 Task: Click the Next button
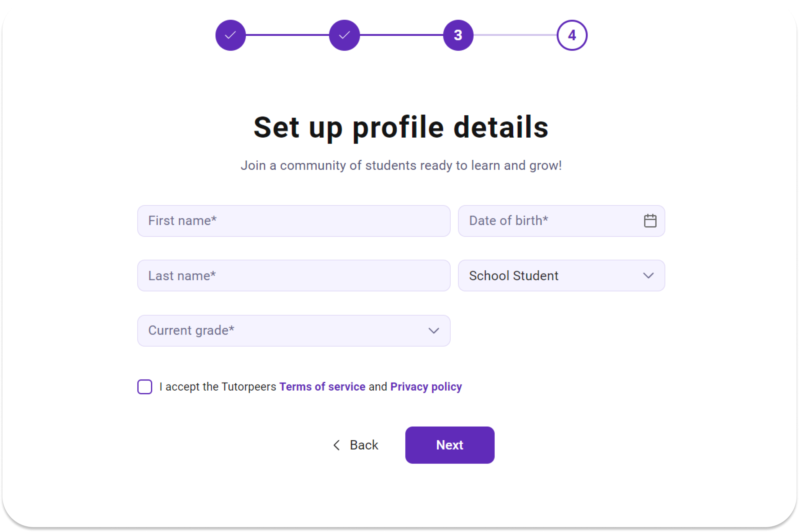click(x=449, y=445)
